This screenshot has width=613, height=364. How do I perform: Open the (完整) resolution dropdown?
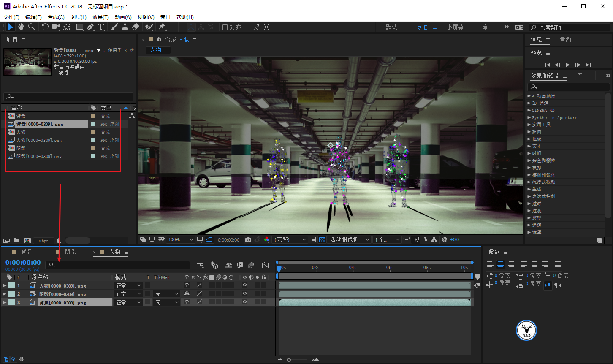point(290,239)
